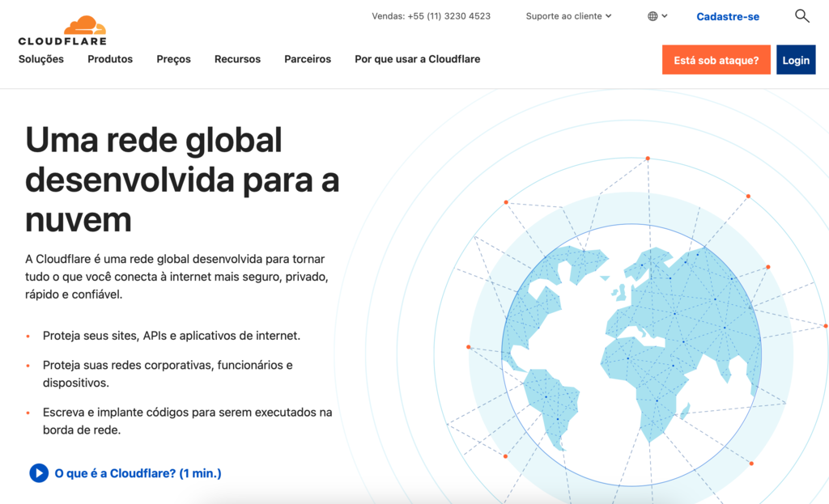Open the Preços menu
Viewport: 829px width, 504px height.
click(x=173, y=59)
